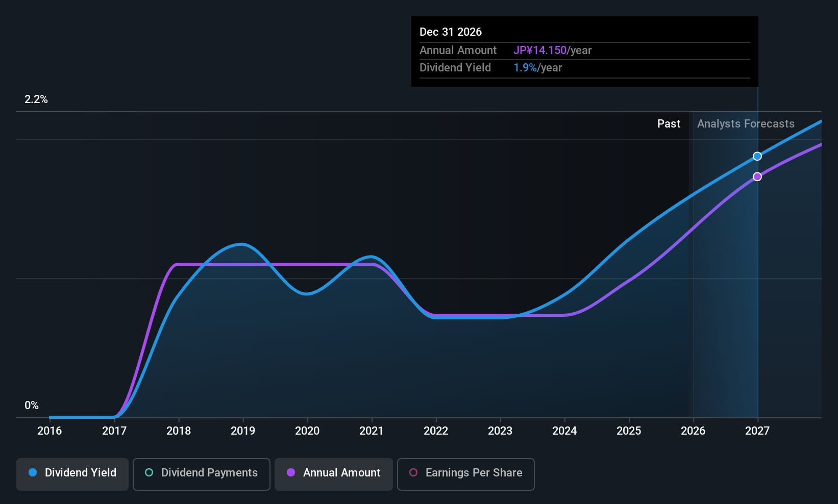This screenshot has height=504, width=838.
Task: Click the 2016 x-axis year label
Action: point(50,431)
